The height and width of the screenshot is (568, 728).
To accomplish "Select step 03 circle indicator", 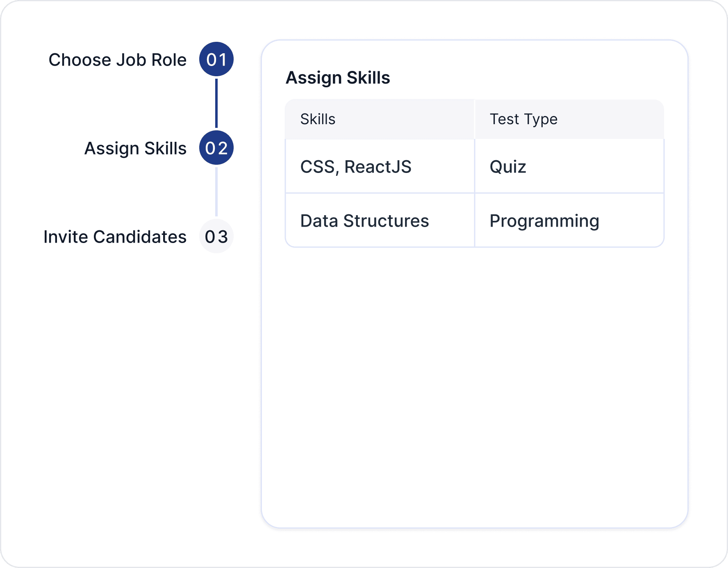I will (216, 236).
